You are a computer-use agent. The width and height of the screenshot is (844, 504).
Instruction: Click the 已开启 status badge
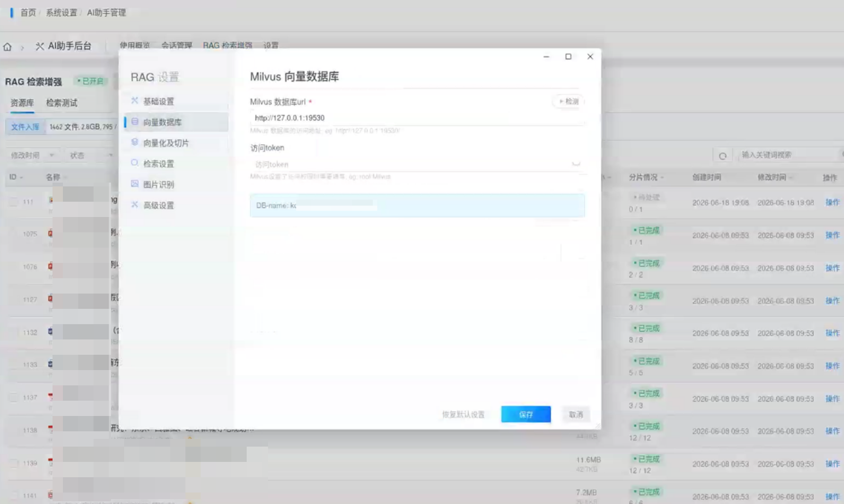point(90,81)
